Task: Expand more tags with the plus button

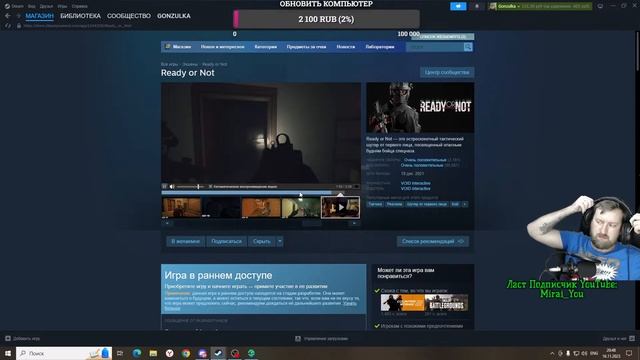Action: tap(464, 204)
